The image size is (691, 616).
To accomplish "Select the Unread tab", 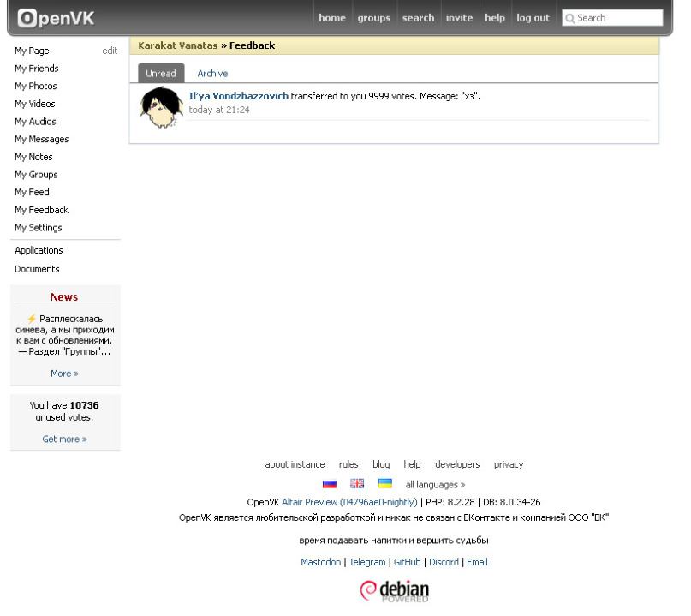I will coord(163,74).
